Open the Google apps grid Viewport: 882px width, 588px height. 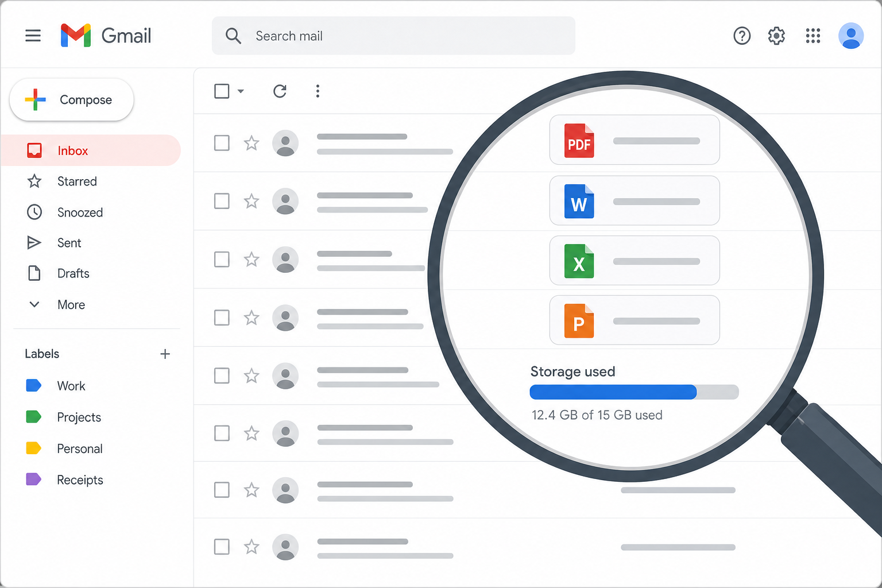coord(813,36)
